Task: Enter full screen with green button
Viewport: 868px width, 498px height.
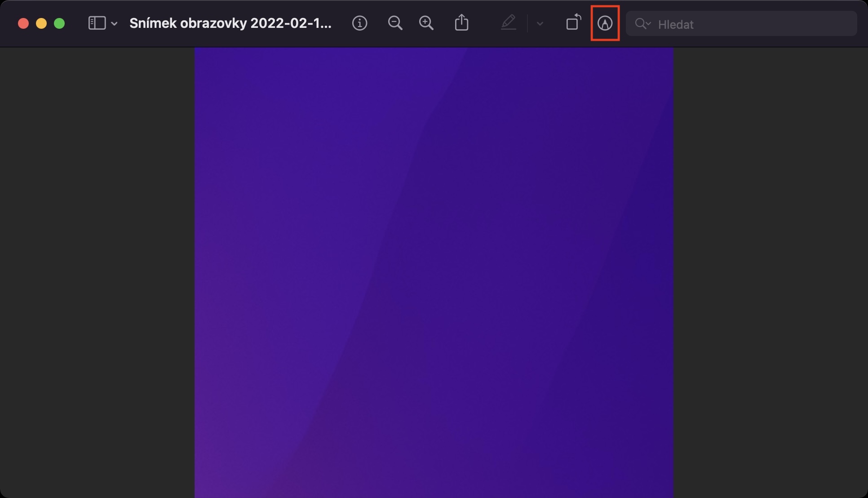Action: 59,23
